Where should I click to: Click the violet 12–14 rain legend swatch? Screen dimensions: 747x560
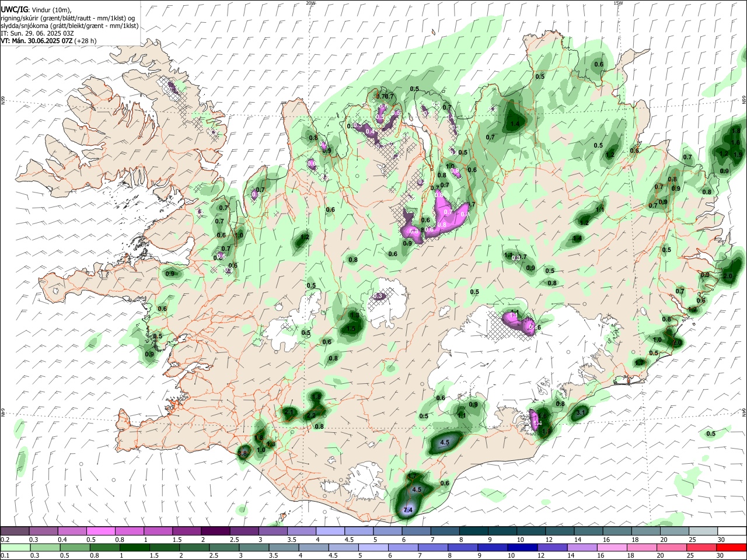coord(552,547)
